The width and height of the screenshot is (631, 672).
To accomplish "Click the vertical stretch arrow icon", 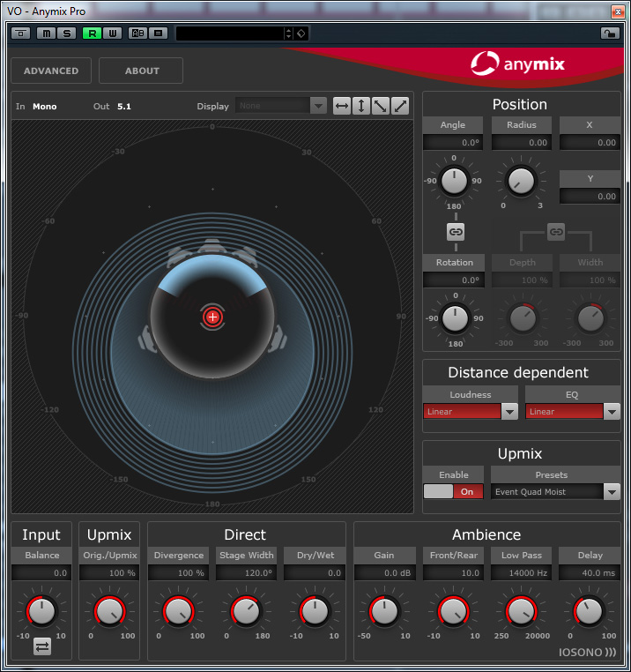I will coord(361,106).
